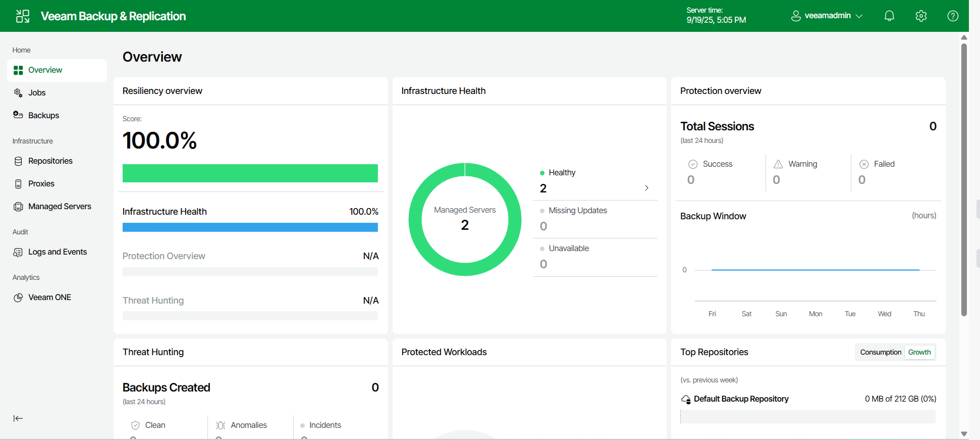
Task: Click the help question mark icon
Action: coord(953,16)
